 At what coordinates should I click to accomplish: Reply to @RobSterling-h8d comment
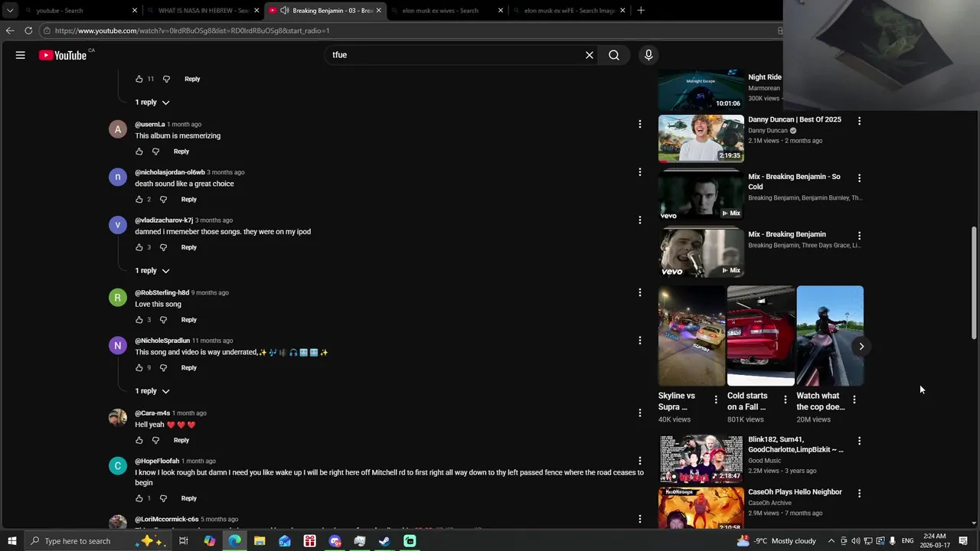(x=189, y=320)
